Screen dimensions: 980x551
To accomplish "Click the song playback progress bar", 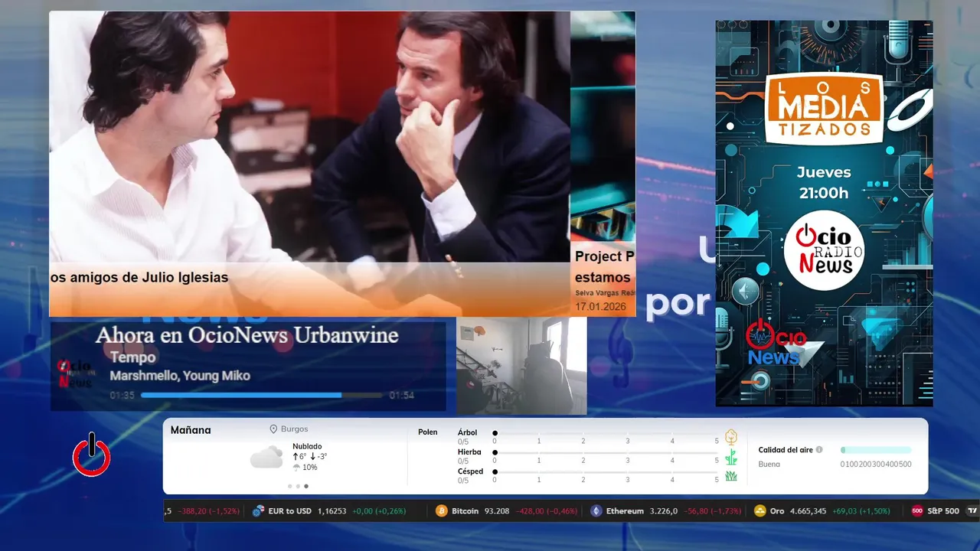I will point(262,395).
